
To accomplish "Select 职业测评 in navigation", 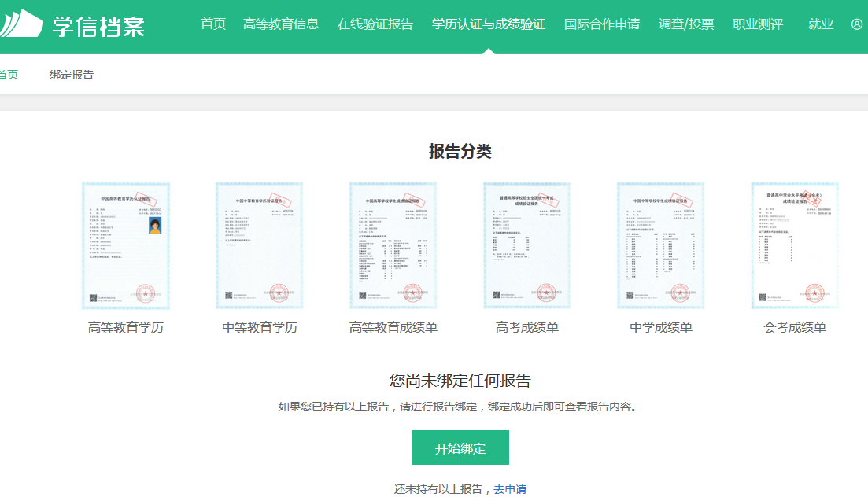I will pyautogui.click(x=757, y=24).
